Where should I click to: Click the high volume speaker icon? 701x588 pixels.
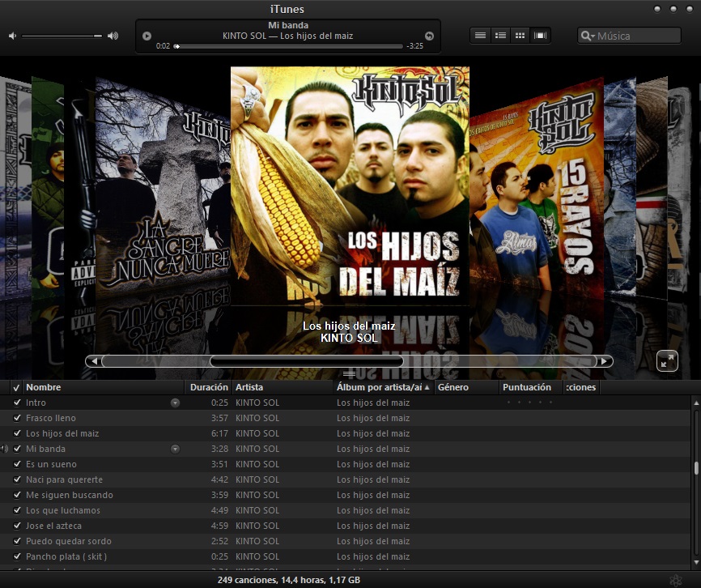tap(113, 36)
